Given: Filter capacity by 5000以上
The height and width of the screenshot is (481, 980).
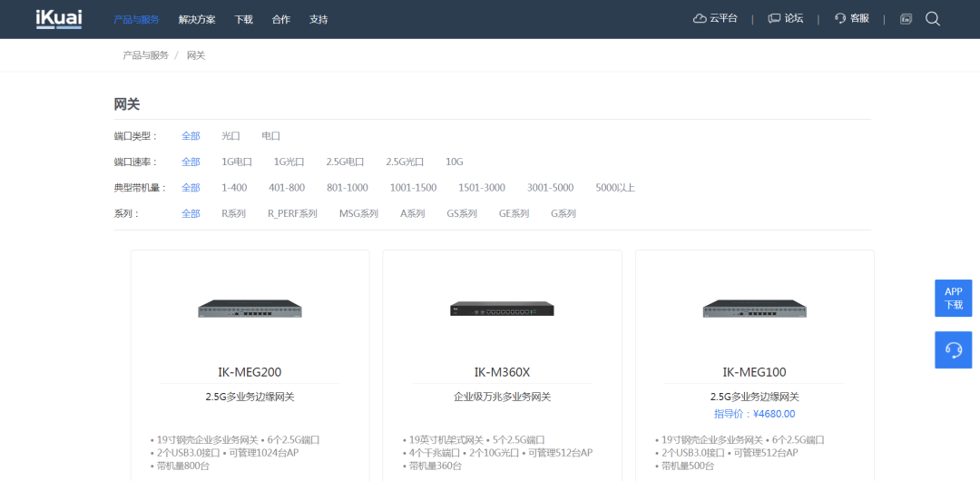Looking at the screenshot, I should click(615, 188).
